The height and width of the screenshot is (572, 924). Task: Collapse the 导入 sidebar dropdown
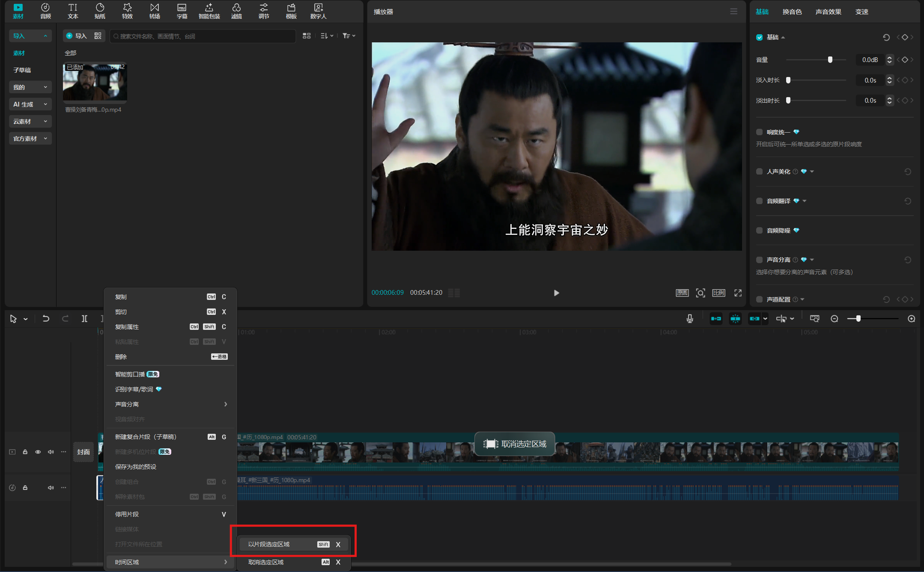30,36
